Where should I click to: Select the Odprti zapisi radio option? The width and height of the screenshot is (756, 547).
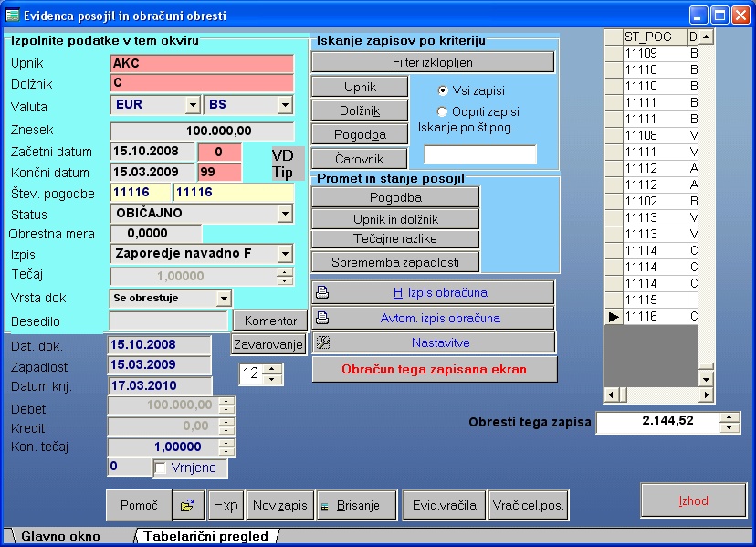pyautogui.click(x=444, y=111)
